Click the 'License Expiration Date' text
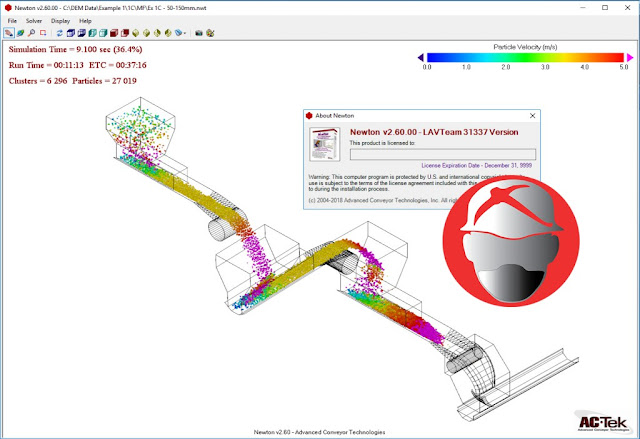Screen dimensions: 640x439 477,166
